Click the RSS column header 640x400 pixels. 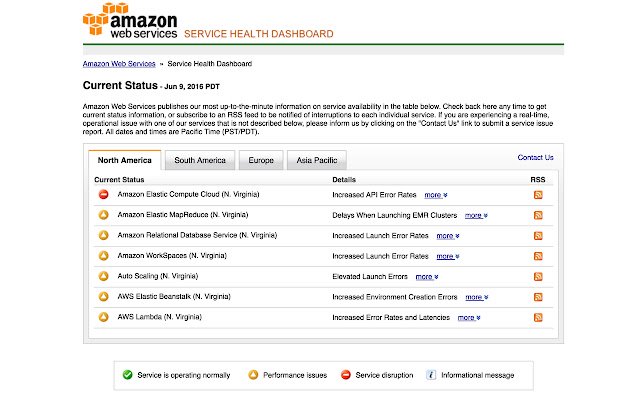coord(538,180)
